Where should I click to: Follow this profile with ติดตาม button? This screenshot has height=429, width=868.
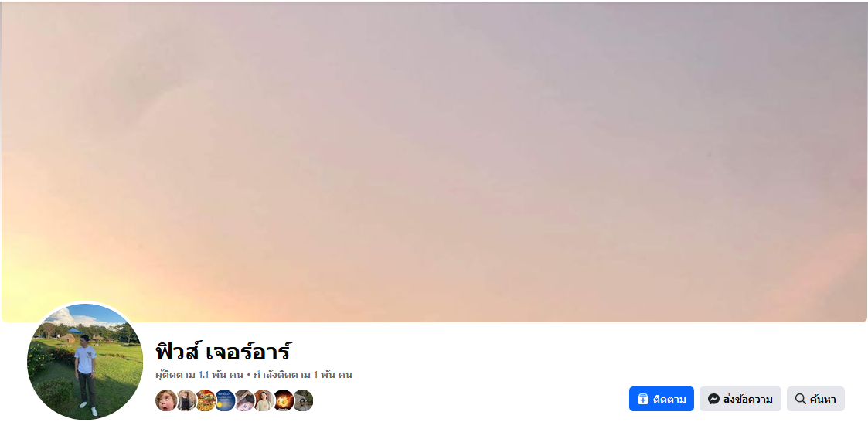(661, 399)
